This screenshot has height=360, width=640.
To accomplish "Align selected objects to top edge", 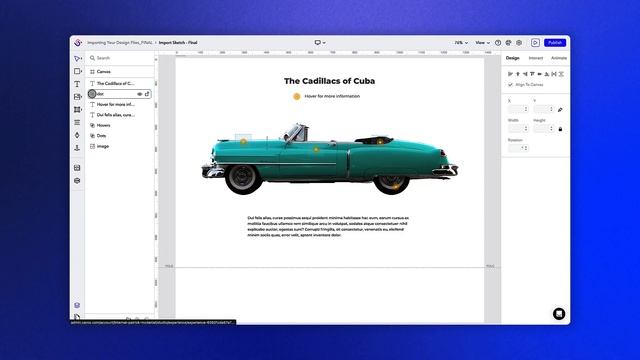I will [x=532, y=74].
